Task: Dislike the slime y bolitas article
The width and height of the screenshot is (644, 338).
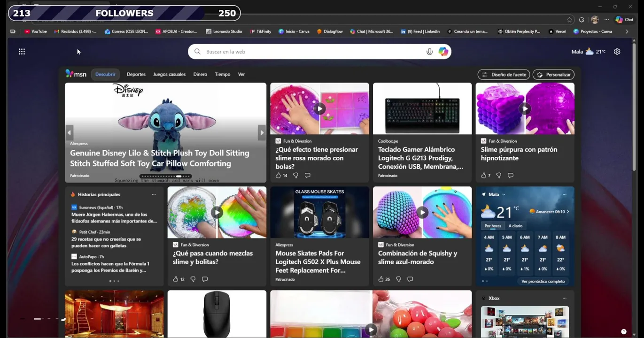Action: coord(193,279)
